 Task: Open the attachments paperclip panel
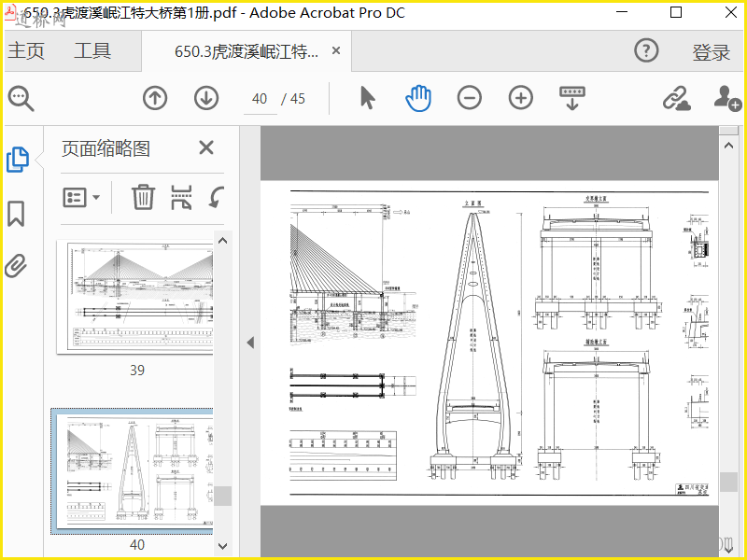click(x=16, y=266)
